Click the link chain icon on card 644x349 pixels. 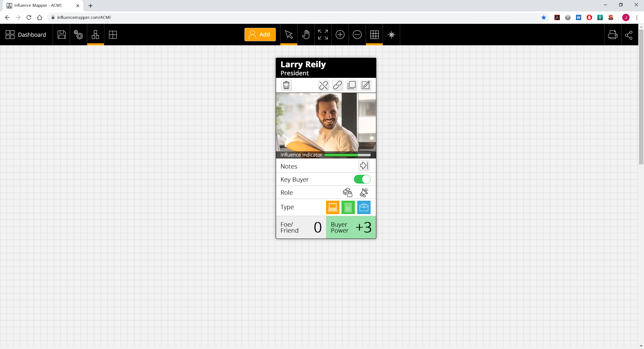(338, 85)
